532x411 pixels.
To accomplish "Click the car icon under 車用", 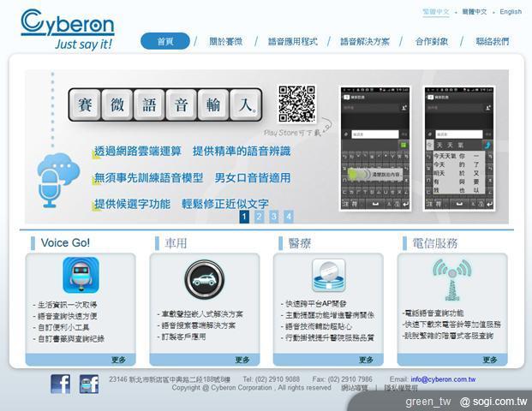I will pyautogui.click(x=204, y=279).
